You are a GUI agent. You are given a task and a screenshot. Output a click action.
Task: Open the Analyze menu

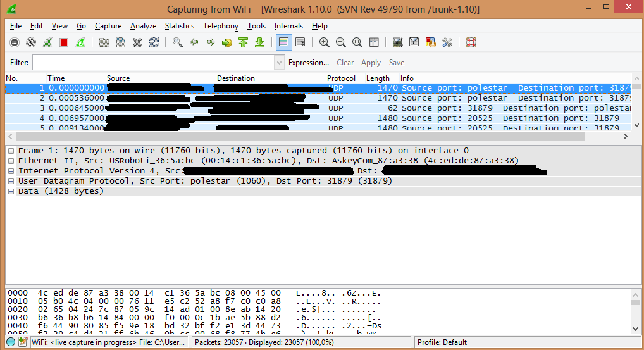(x=143, y=26)
